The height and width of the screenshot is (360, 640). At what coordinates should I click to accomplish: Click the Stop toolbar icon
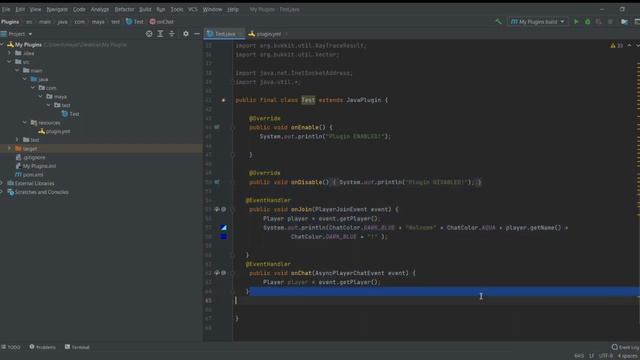tap(610, 21)
